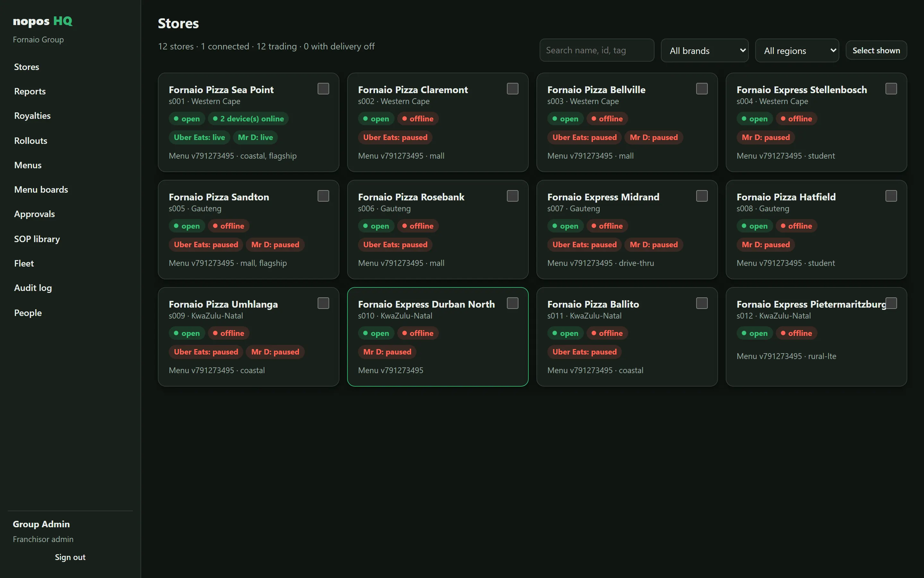Viewport: 924px width, 578px height.
Task: Click the open badge on Fornaio Pizza Hatfield
Action: 755,226
